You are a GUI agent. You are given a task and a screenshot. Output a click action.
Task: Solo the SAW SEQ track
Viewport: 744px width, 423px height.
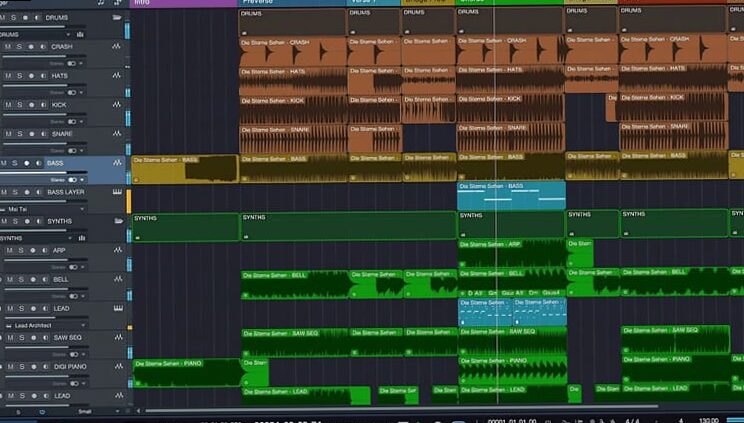pos(22,338)
